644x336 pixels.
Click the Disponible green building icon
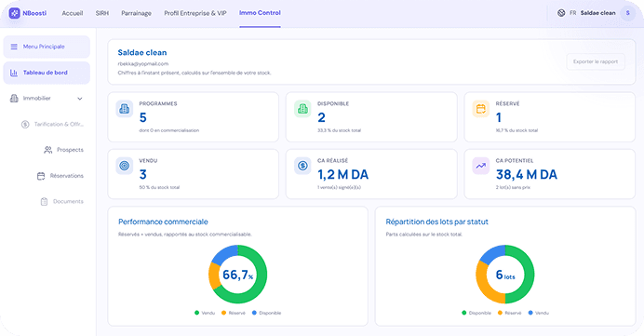click(x=302, y=109)
